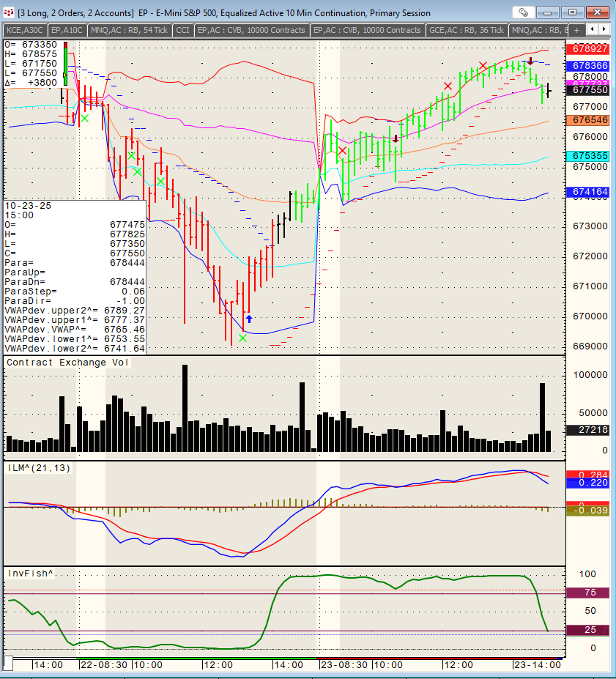
Task: Click the red 678927 price label
Action: click(589, 48)
